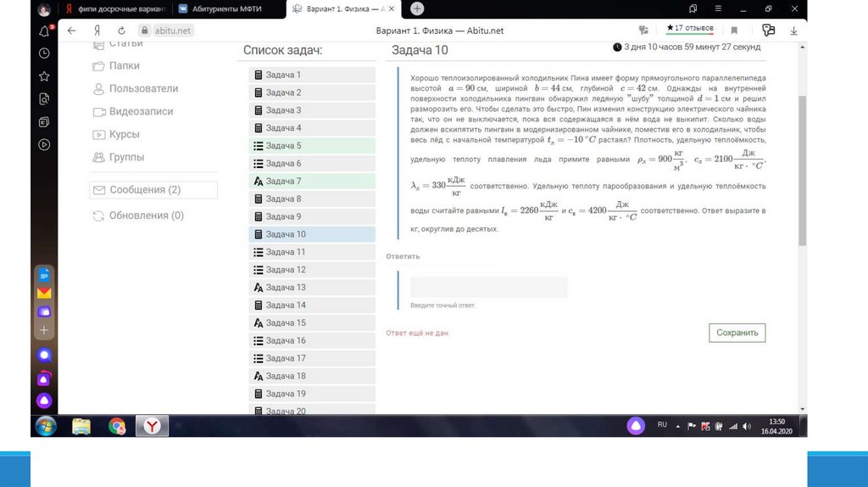Select Задача 8 in the task list

pyautogui.click(x=312, y=199)
